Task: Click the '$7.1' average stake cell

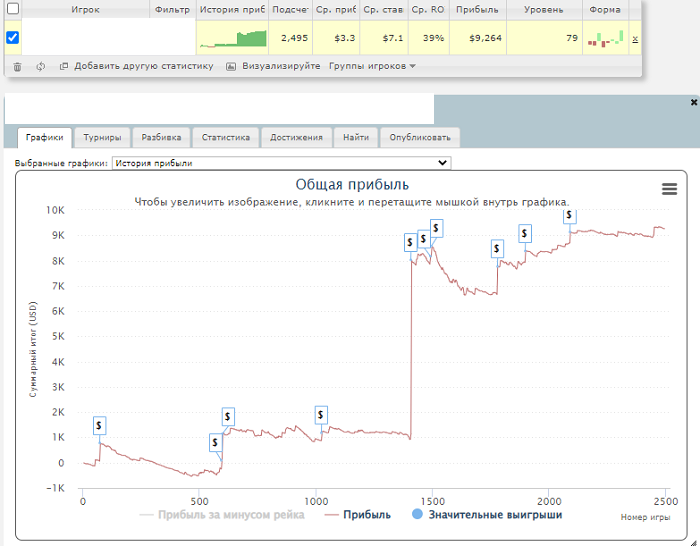Action: point(383,38)
